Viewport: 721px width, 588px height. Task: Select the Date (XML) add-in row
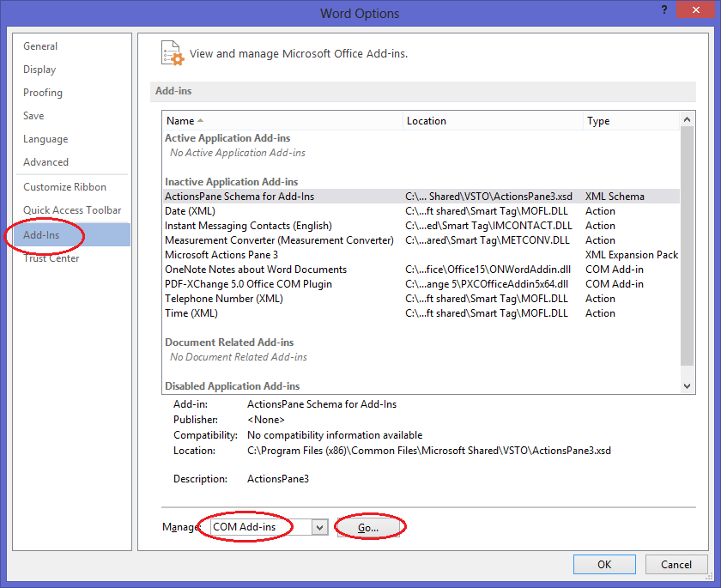point(421,211)
